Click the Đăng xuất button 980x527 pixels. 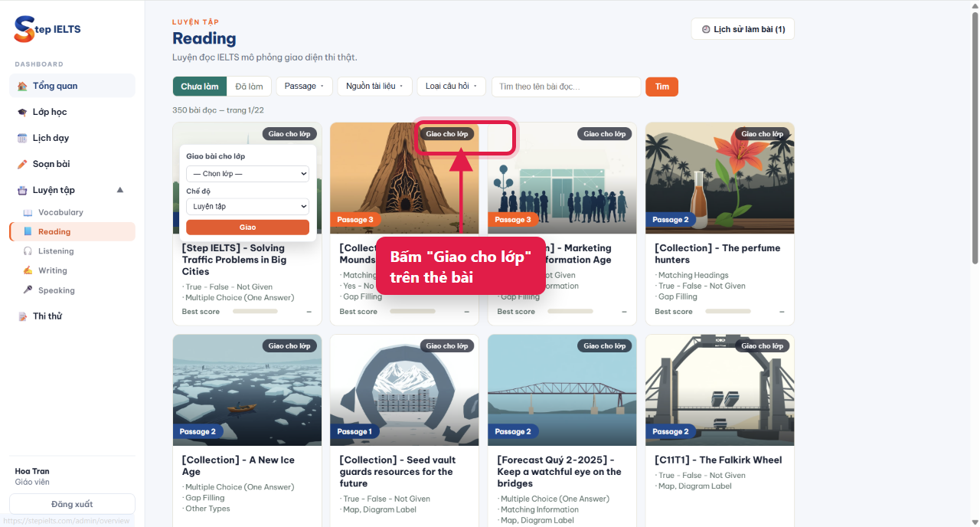click(x=72, y=504)
